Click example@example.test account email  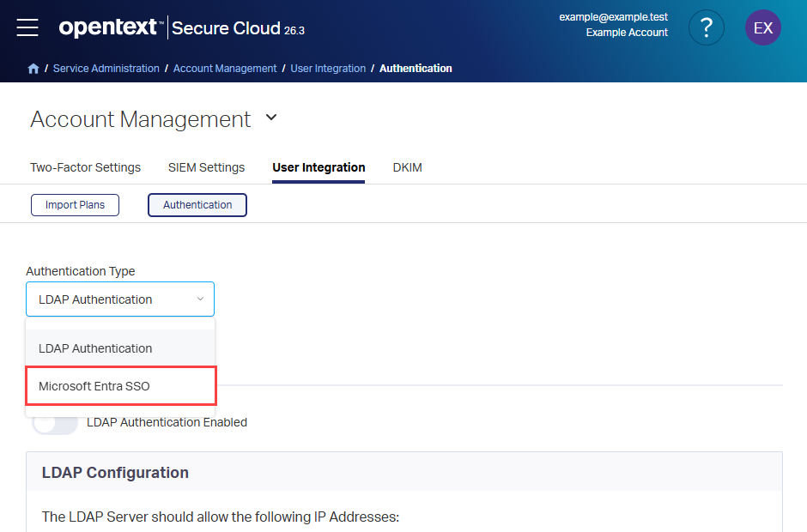[x=614, y=17]
